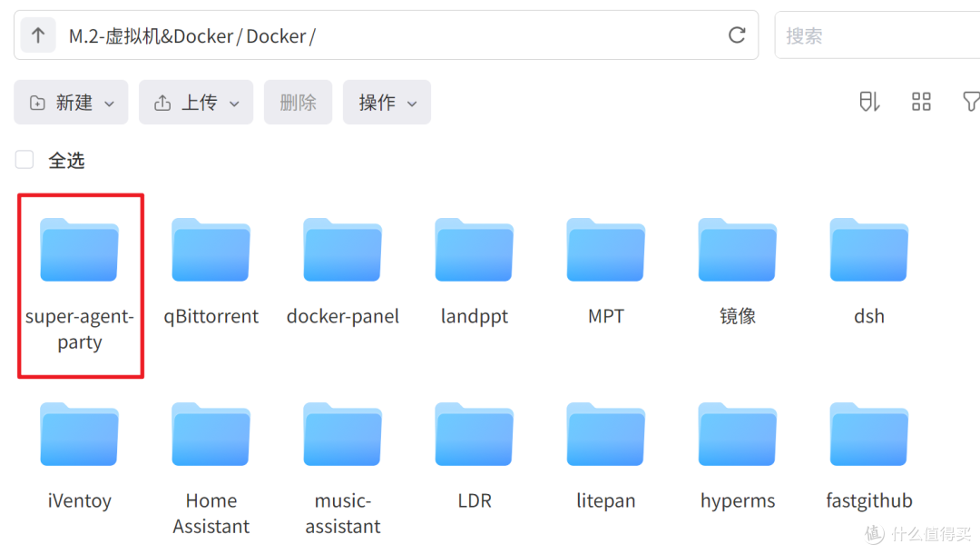Image resolution: width=980 pixels, height=554 pixels.
Task: Refresh the current folder listing
Action: [x=737, y=35]
